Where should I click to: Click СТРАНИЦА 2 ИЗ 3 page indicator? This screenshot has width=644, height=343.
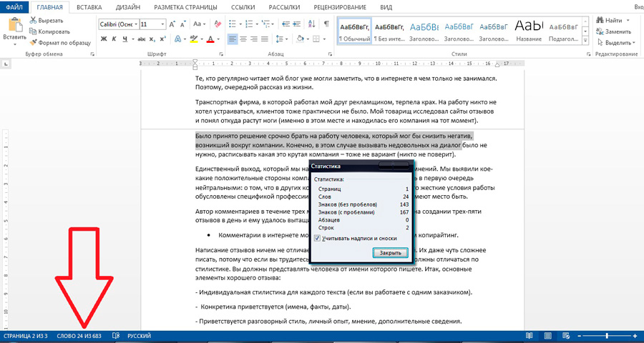tap(26, 336)
